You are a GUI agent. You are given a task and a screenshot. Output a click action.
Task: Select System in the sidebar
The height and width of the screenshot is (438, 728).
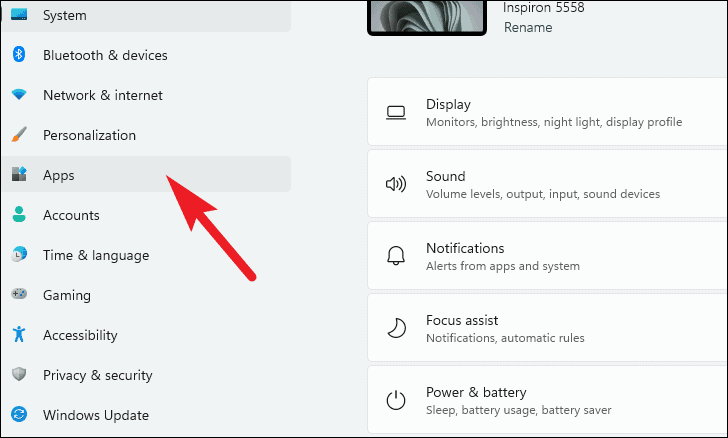[65, 15]
